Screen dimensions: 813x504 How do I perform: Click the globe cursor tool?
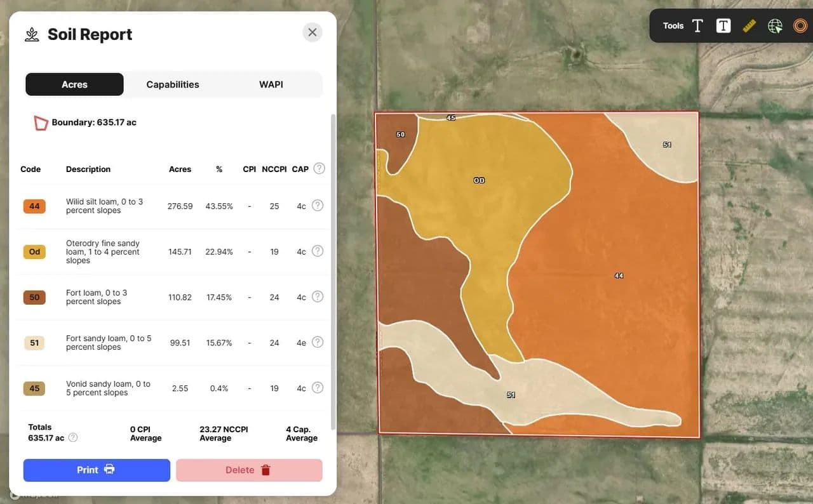tap(775, 26)
